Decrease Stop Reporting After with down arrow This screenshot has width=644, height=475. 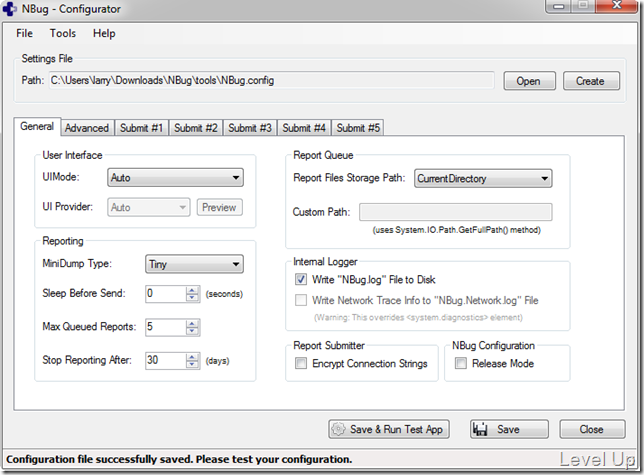pyautogui.click(x=192, y=365)
